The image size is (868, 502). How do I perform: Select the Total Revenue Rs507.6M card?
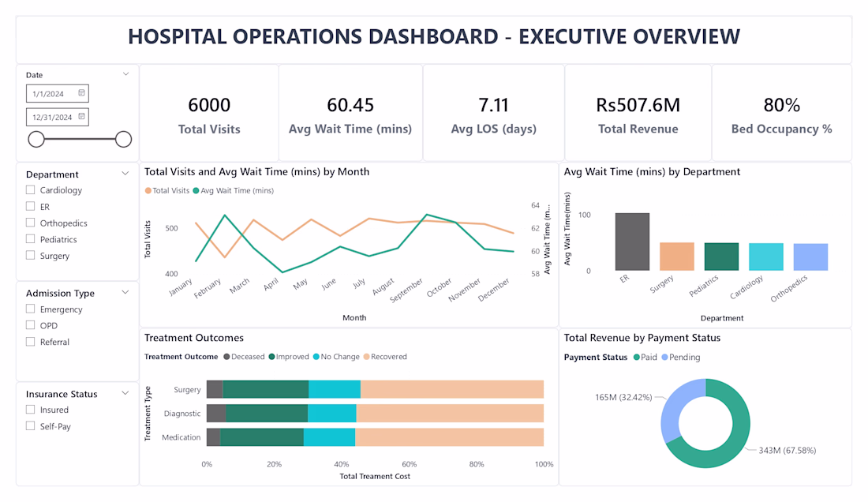coord(638,113)
